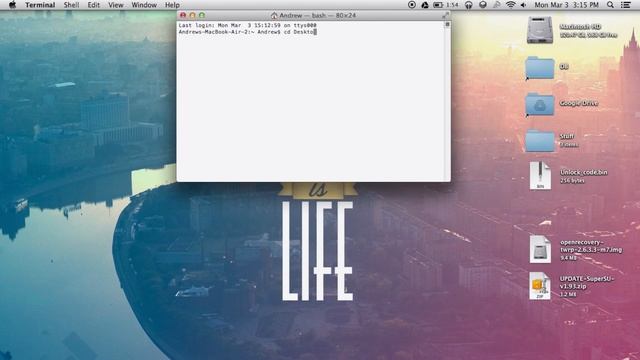Open the Edit menu

93,5
